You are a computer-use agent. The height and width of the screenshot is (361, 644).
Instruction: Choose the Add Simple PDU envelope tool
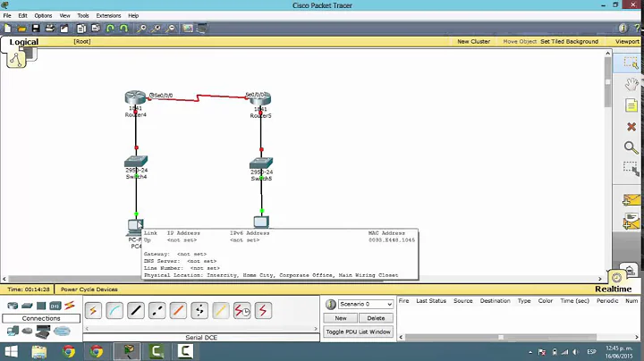631,200
